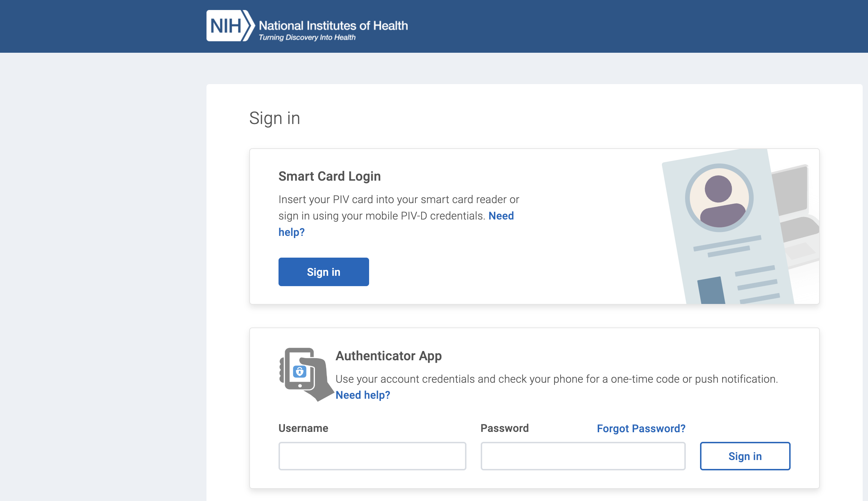The height and width of the screenshot is (501, 868).
Task: Click the Password label
Action: [504, 428]
